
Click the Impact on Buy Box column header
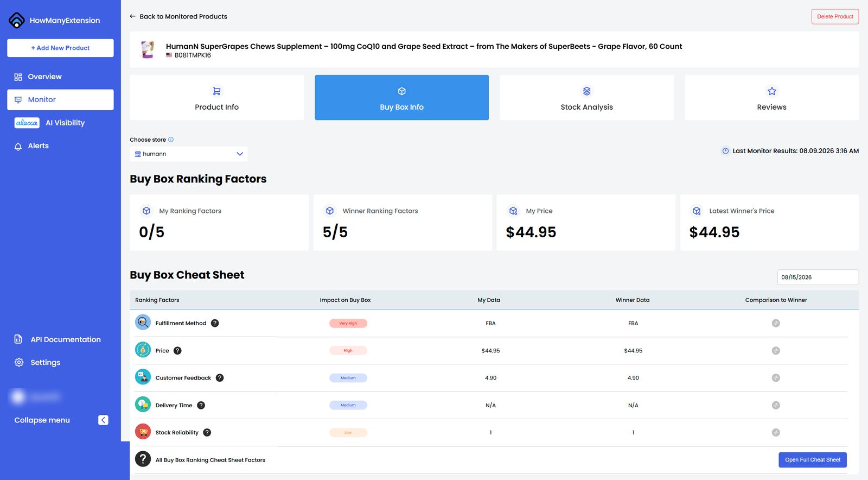(x=345, y=300)
